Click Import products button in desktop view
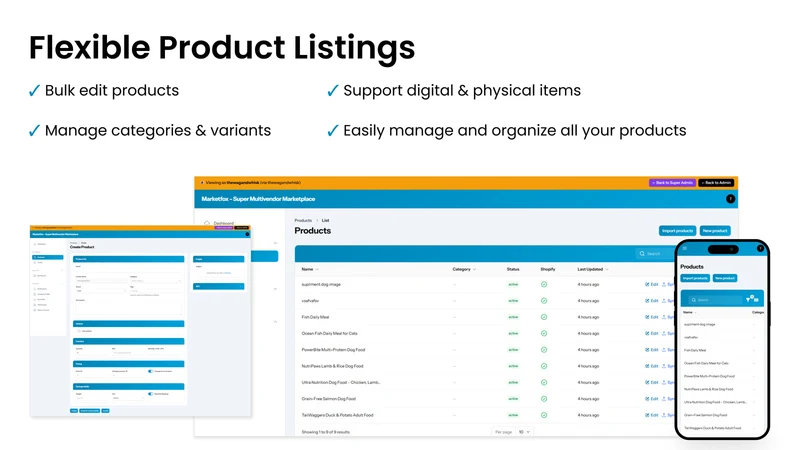Image resolution: width=800 pixels, height=450 pixels. [x=677, y=231]
